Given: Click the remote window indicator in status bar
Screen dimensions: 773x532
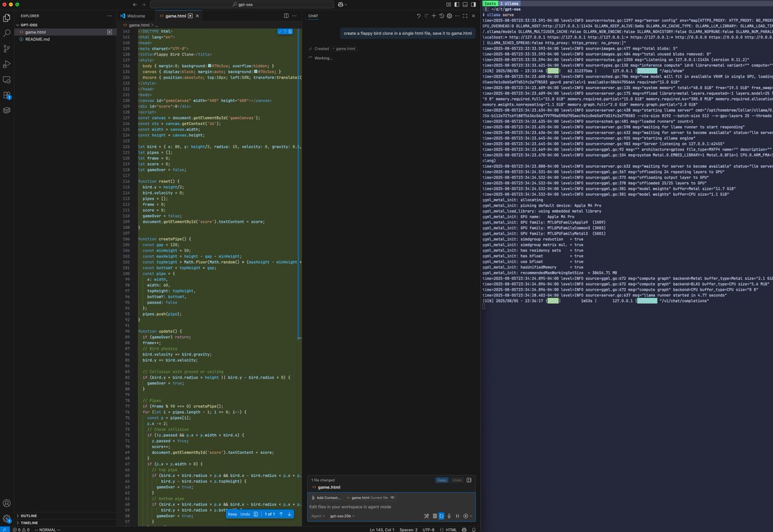Looking at the screenshot, I should (4, 528).
